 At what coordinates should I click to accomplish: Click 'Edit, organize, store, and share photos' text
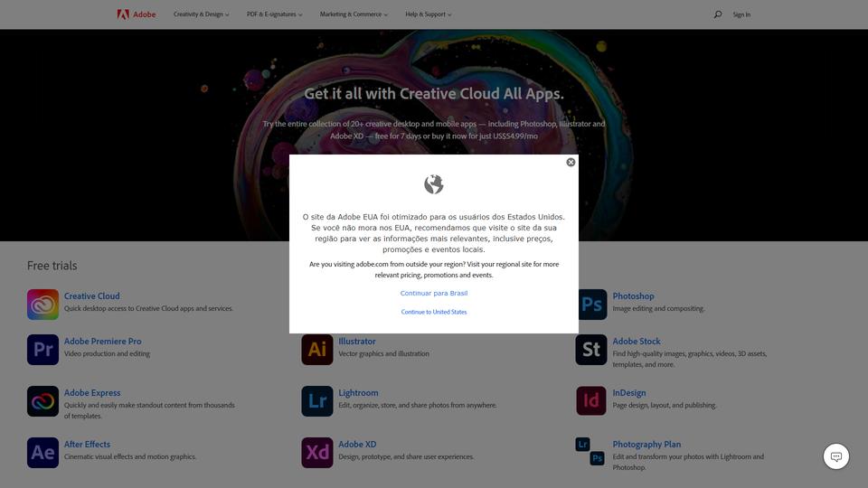pyautogui.click(x=418, y=406)
